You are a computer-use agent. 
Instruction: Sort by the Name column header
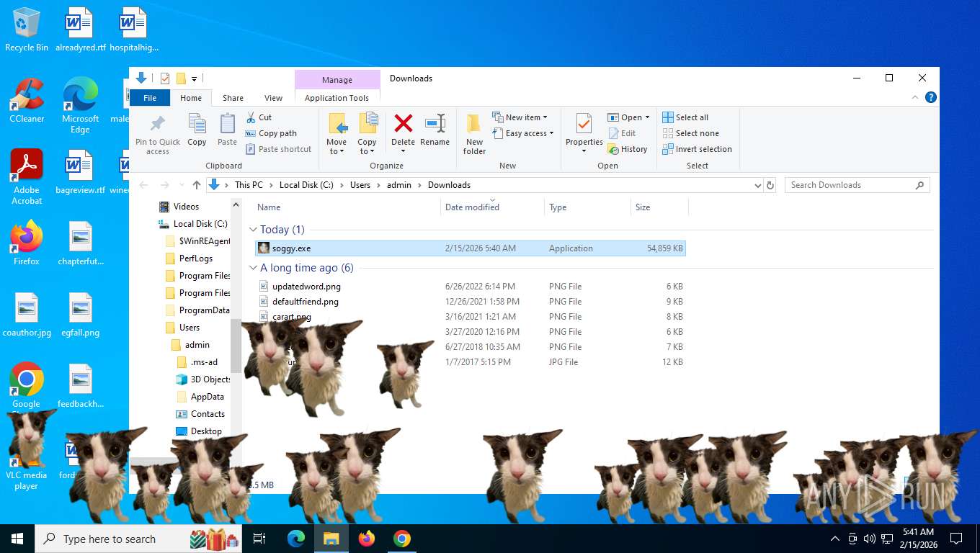[x=269, y=207]
